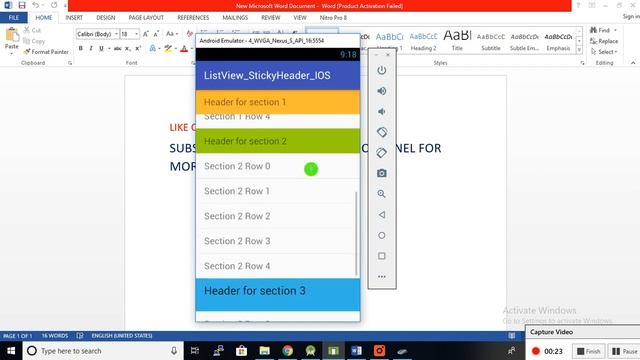The height and width of the screenshot is (360, 640).
Task: Click Paste in the Clipboard group
Action: tap(11, 39)
